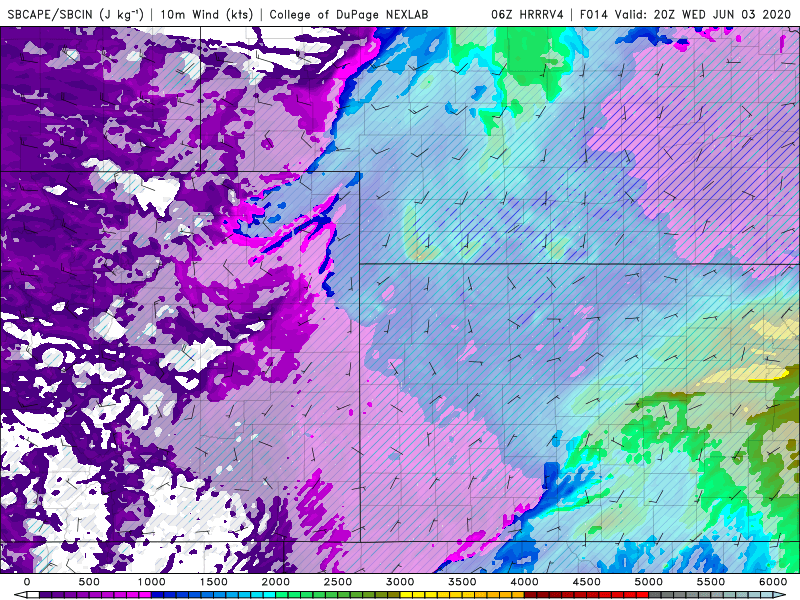This screenshot has height=600, width=800.
Task: Click the 2000 label on the color scale
Action: click(x=276, y=582)
